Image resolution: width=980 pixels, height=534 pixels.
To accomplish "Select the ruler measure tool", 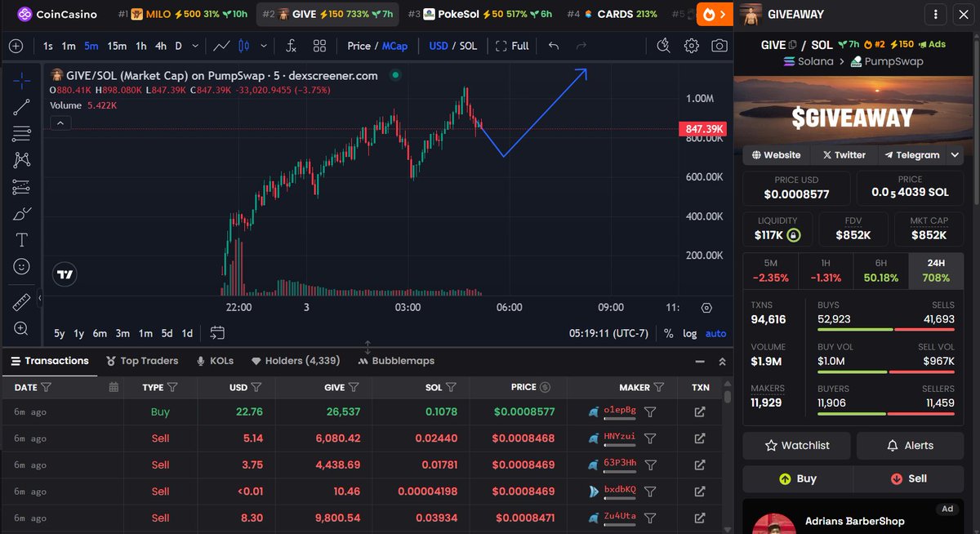I will (21, 302).
